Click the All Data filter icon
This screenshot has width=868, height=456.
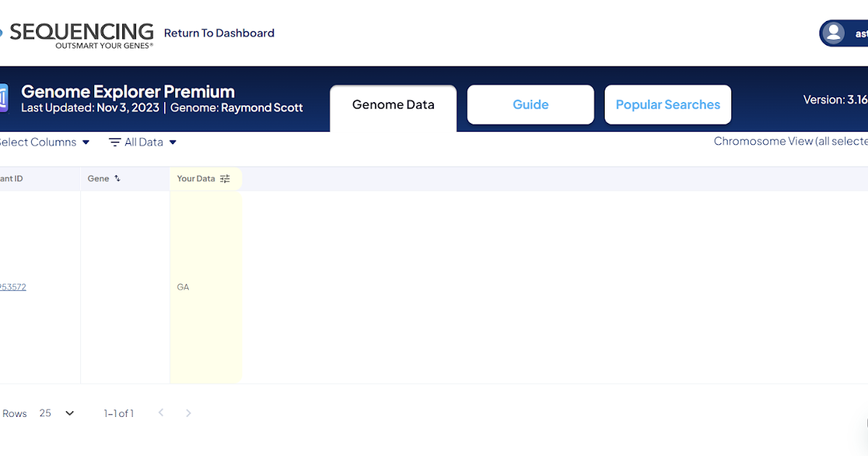(x=115, y=143)
